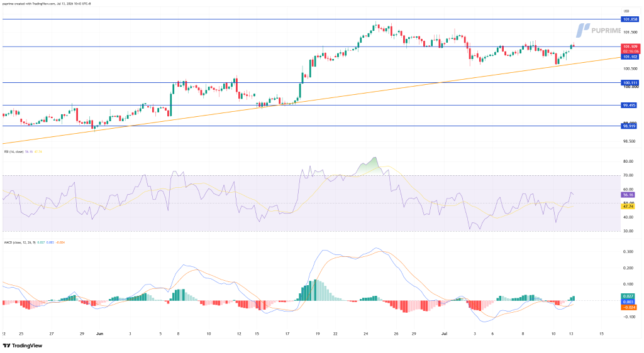
Task: Select the 101.102 blue price level label
Action: point(630,57)
